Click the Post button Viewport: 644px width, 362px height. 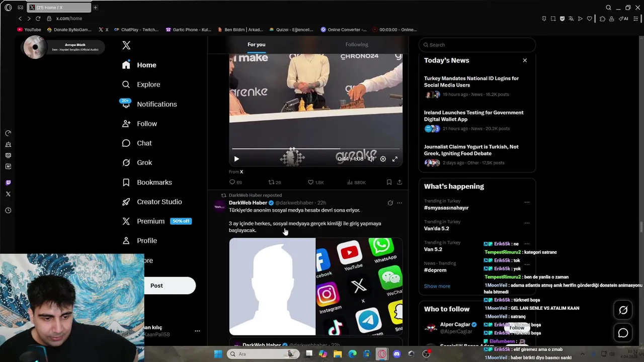156,286
